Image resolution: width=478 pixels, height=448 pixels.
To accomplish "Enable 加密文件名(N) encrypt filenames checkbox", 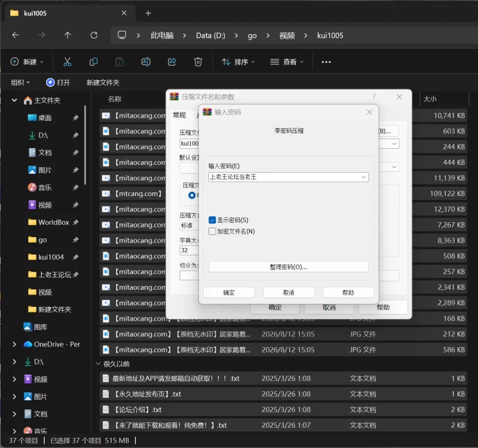I will [x=212, y=231].
